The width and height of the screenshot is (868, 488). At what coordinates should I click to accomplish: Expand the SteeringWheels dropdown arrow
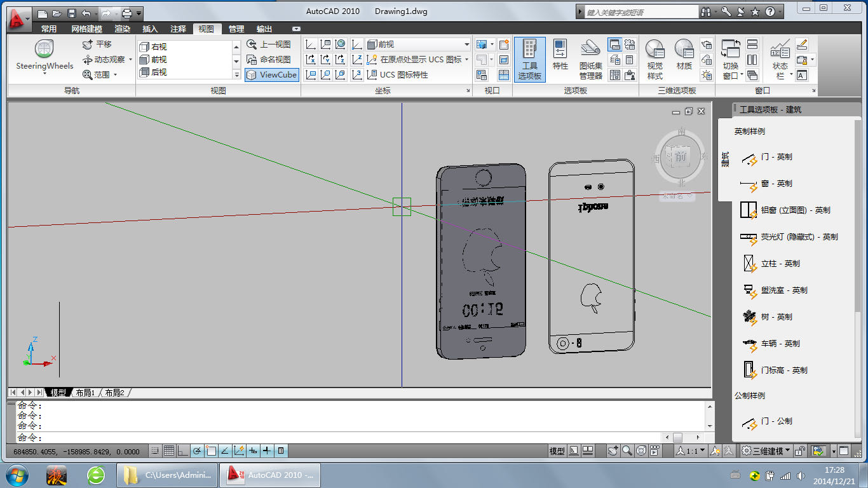click(x=44, y=74)
